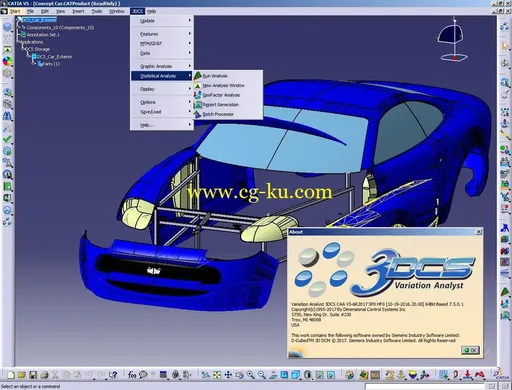512x390 pixels.
Task: Expand the Data submenu
Action: tap(162, 53)
